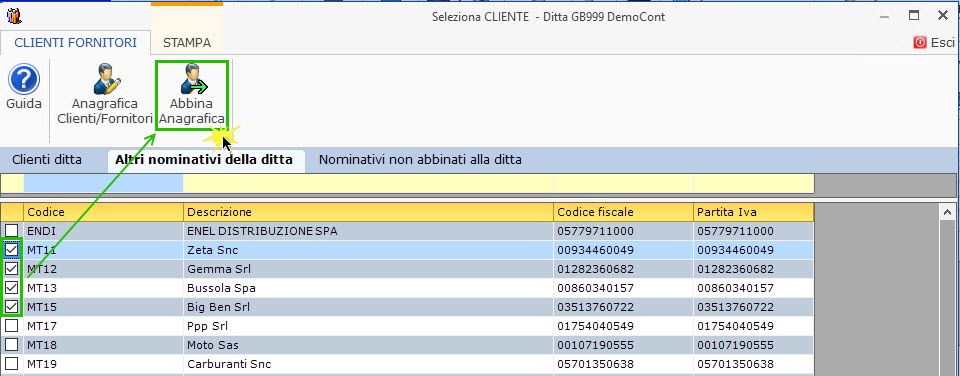Select the Gemma Srl description cell
The width and height of the screenshot is (960, 376).
(x=368, y=269)
